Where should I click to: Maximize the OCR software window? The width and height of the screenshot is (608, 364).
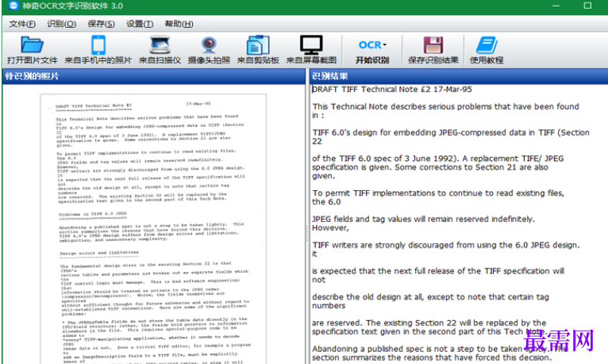588,6
